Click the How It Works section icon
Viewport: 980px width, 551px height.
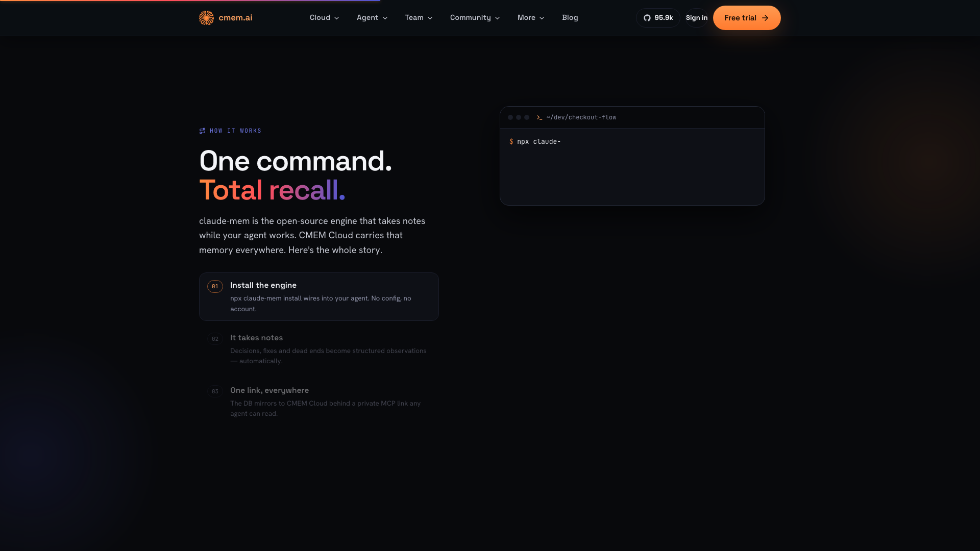pos(203,131)
